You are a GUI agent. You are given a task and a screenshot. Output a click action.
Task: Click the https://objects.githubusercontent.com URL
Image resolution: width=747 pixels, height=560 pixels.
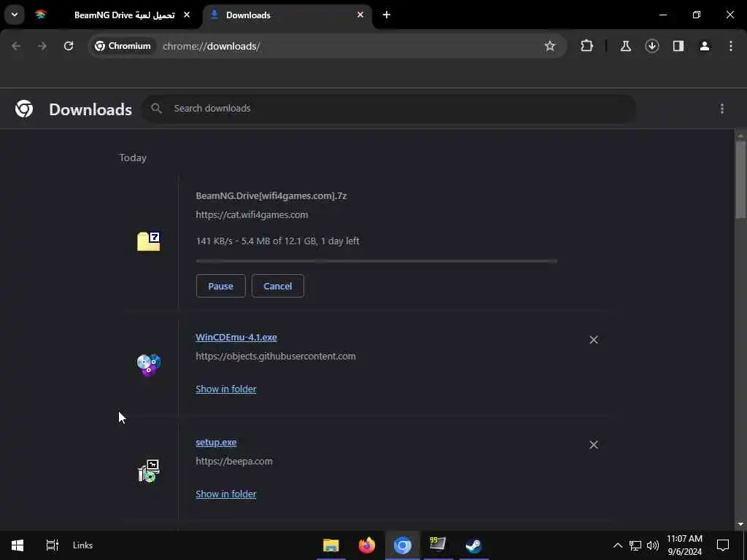(x=276, y=356)
